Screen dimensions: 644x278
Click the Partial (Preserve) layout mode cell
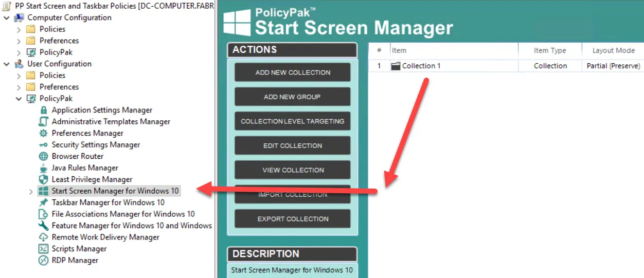tap(613, 66)
